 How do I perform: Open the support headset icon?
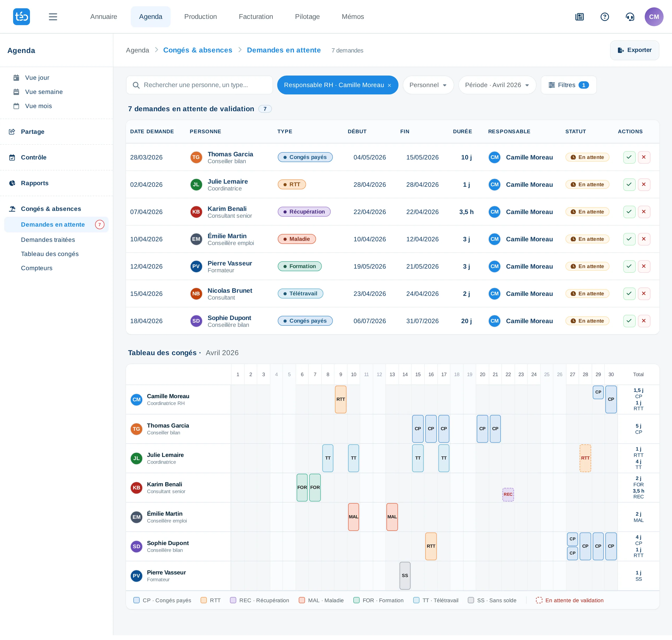coord(630,17)
